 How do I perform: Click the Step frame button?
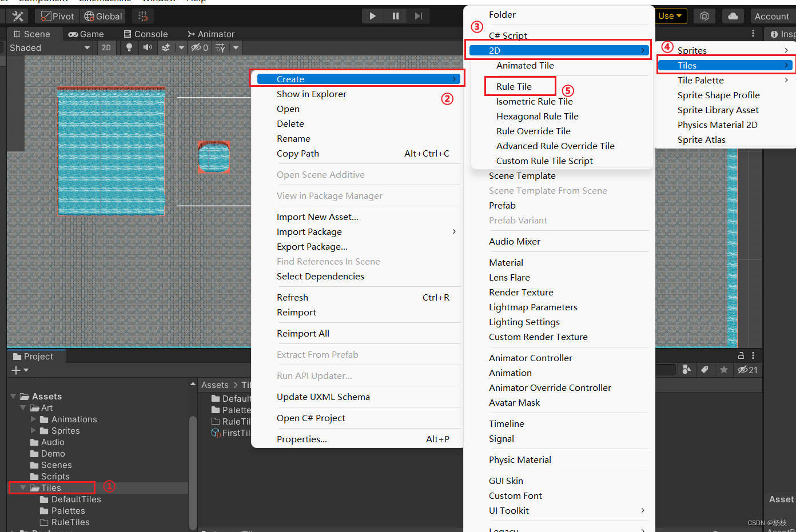tap(418, 16)
